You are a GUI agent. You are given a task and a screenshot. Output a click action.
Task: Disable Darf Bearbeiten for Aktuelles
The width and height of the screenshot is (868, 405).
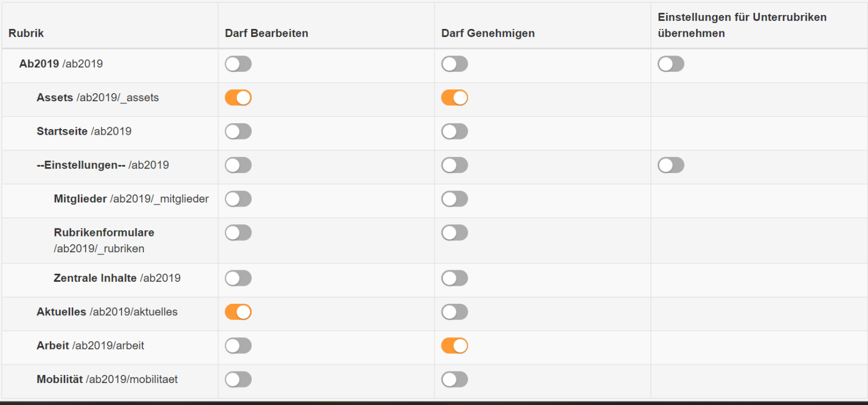pyautogui.click(x=238, y=312)
